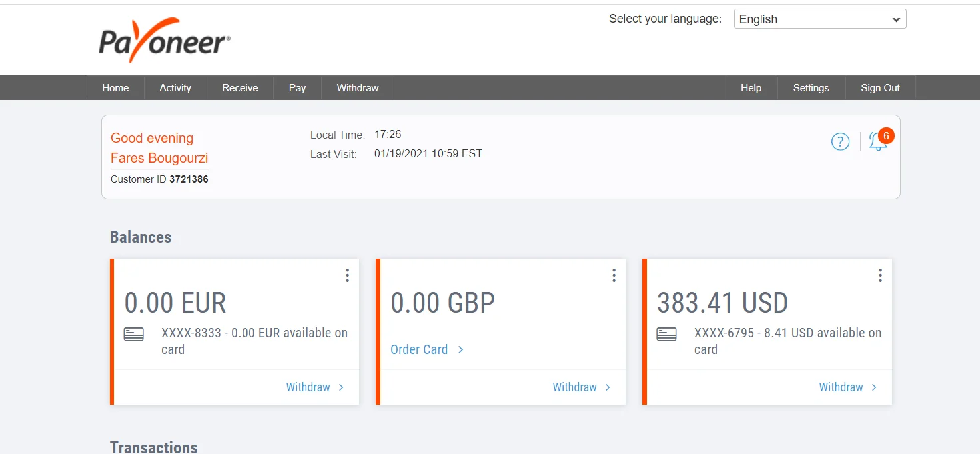Click Sign Out
Image resolution: width=980 pixels, height=454 pixels.
click(x=880, y=88)
